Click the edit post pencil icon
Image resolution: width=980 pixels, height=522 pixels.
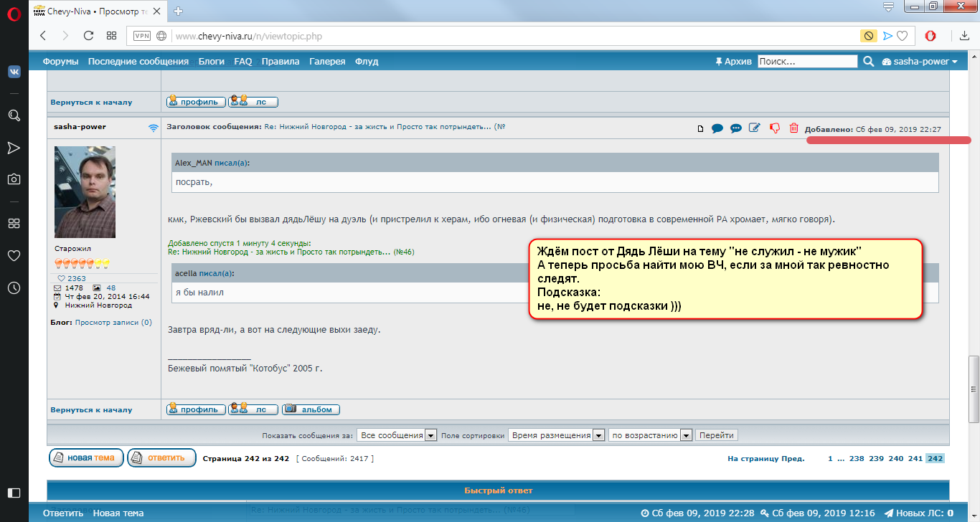754,128
